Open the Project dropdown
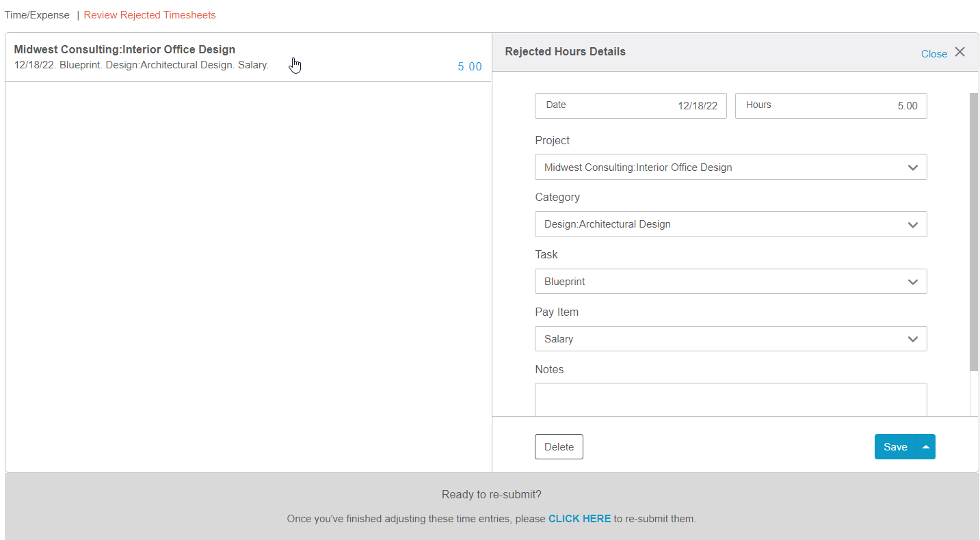Image resolution: width=980 pixels, height=540 pixels. [730, 167]
